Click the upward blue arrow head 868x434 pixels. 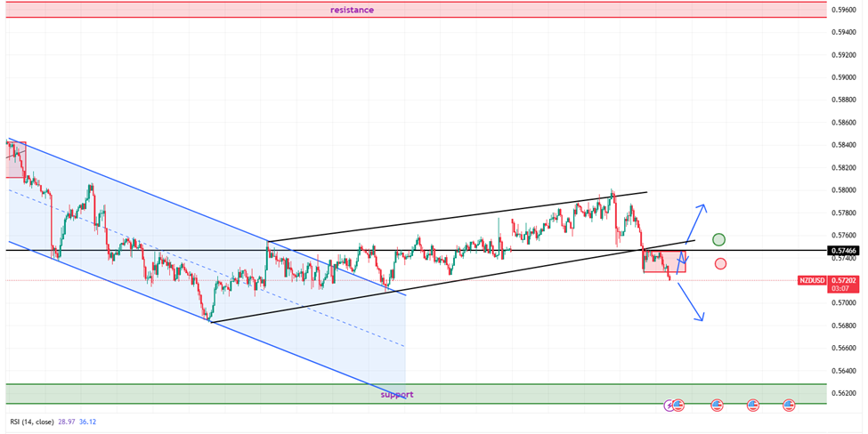click(x=702, y=207)
